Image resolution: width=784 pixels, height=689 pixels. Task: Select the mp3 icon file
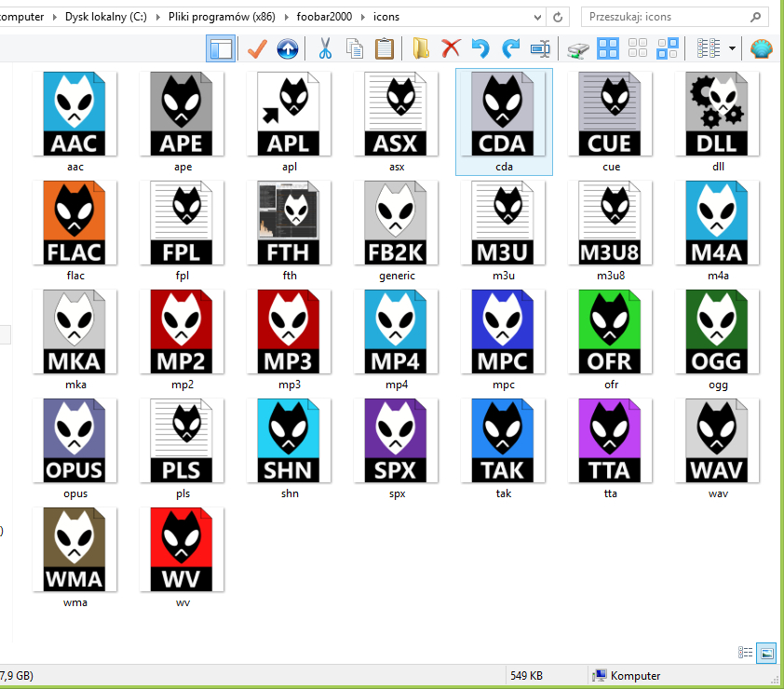[289, 340]
